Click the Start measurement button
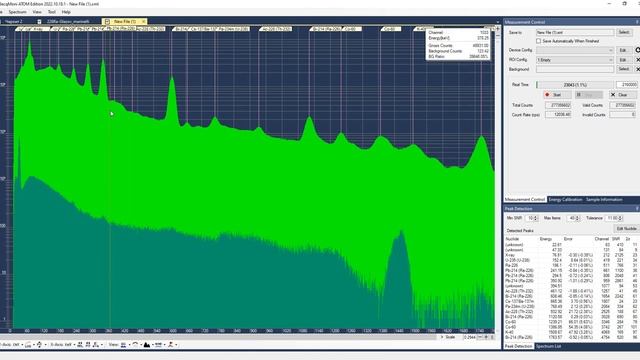The image size is (640, 360). click(x=557, y=95)
